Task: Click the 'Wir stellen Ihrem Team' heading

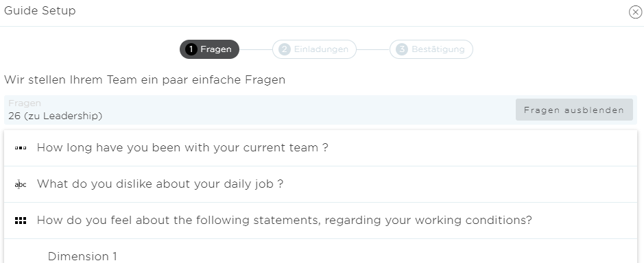Action: click(x=145, y=79)
